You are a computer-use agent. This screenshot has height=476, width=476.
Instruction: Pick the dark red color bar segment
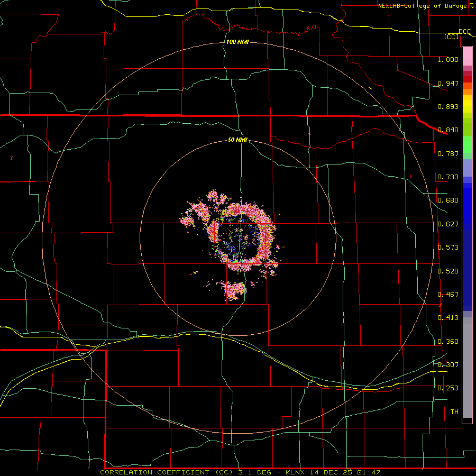click(467, 79)
